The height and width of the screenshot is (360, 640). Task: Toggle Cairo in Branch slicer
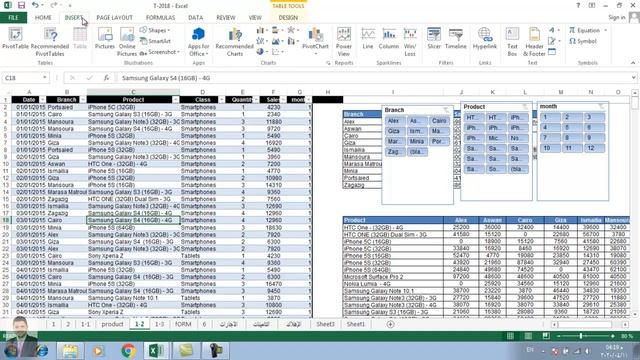tap(439, 120)
